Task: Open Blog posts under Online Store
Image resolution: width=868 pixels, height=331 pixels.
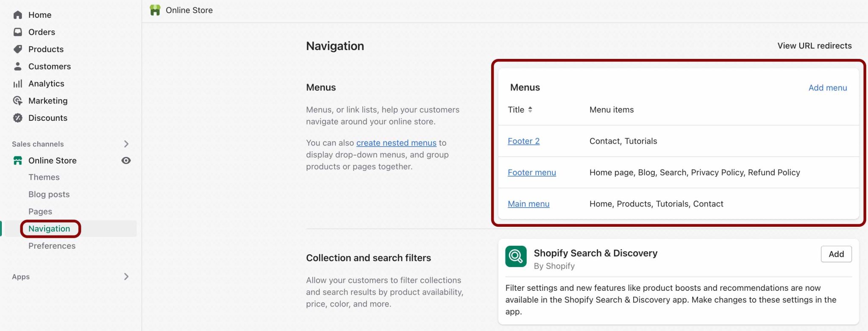Action: pos(49,194)
